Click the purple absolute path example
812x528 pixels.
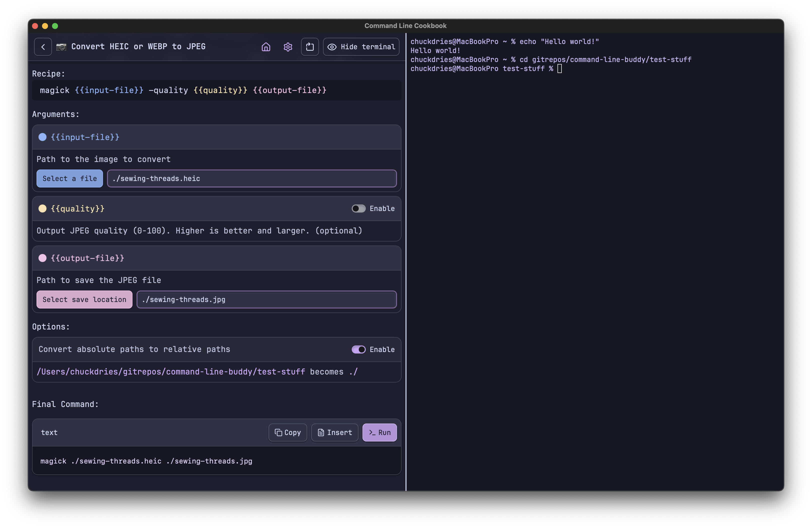[170, 371]
